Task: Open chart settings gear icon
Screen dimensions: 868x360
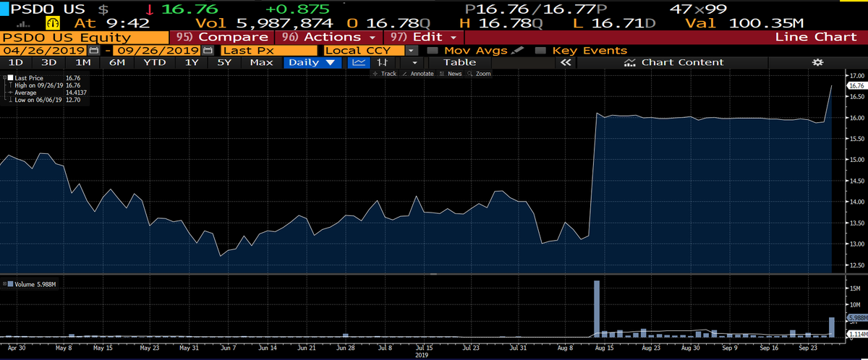Action: point(817,63)
